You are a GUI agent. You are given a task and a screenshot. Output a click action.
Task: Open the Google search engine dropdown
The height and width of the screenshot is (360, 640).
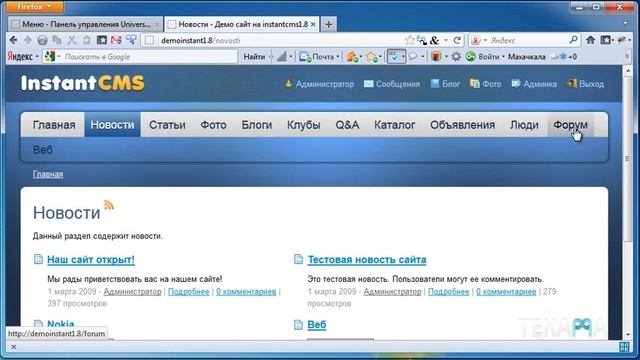59,57
